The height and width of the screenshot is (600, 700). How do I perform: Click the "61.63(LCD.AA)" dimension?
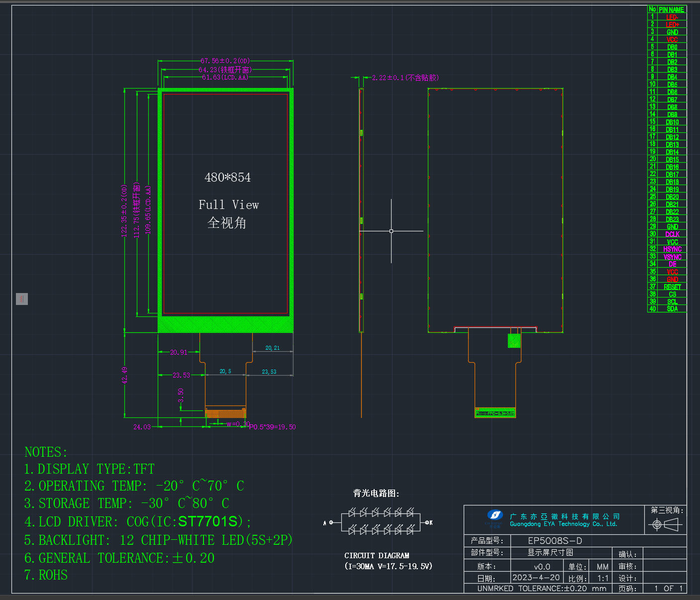(225, 77)
